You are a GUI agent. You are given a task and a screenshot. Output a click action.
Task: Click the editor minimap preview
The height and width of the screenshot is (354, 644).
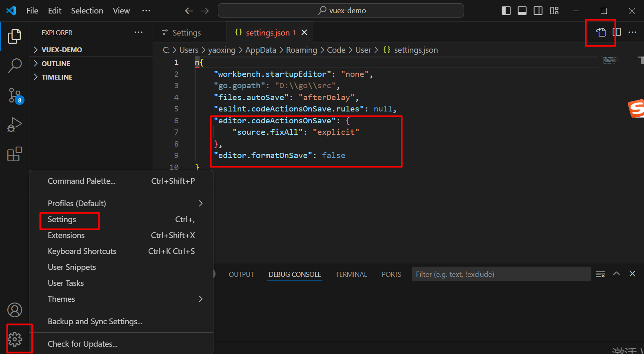pos(610,60)
